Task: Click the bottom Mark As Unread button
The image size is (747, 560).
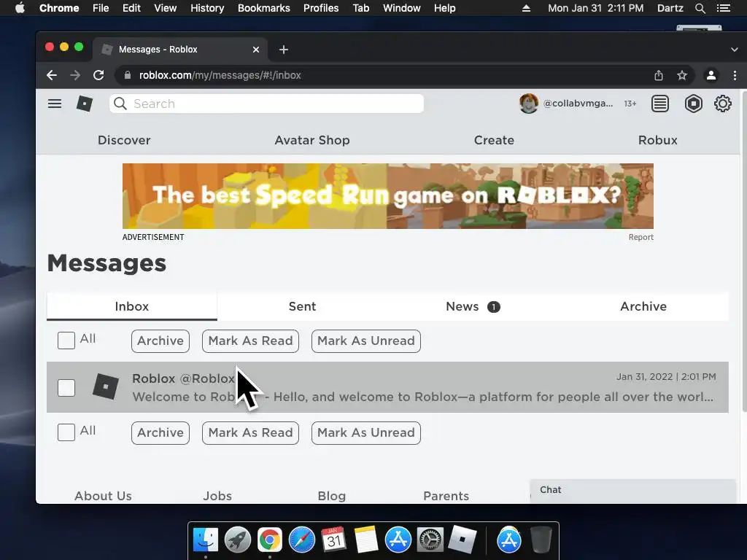Action: coord(366,433)
